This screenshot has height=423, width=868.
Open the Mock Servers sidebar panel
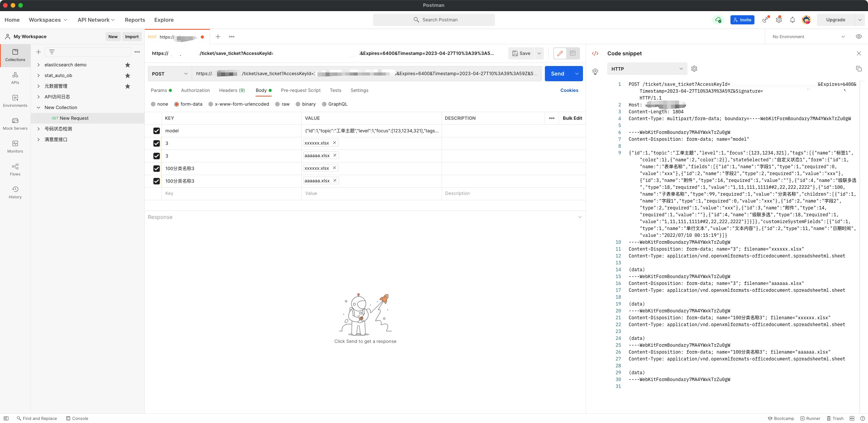pos(15,124)
